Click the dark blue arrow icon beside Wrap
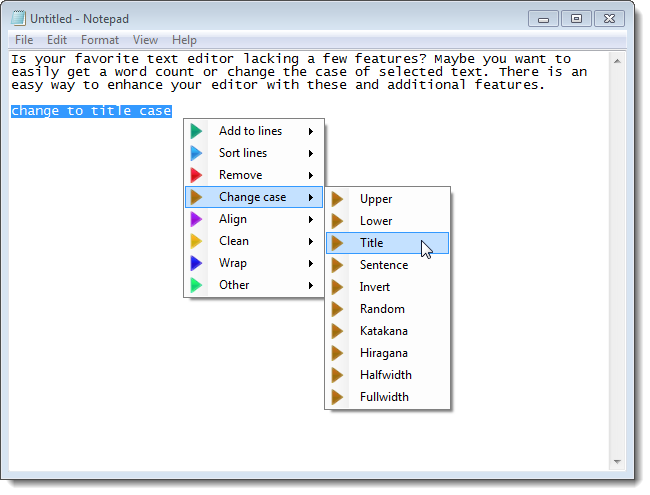 point(196,263)
